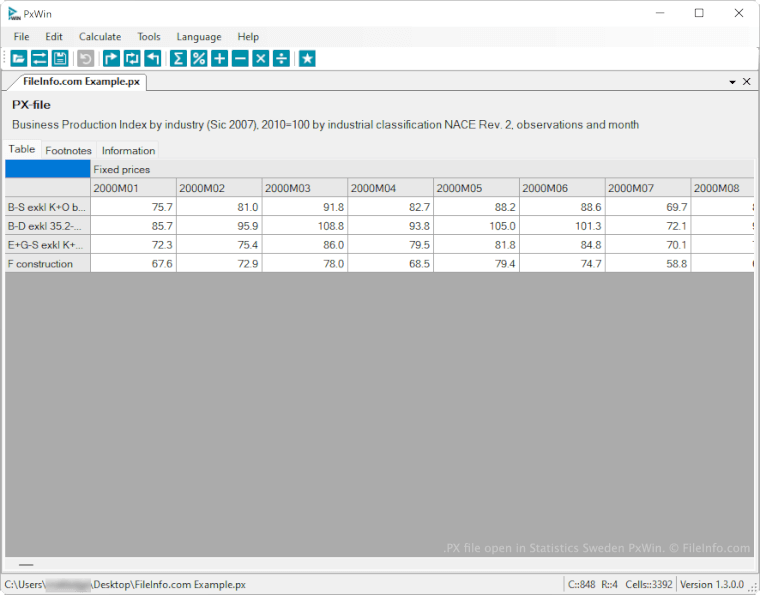Open the tab list dropdown arrow

(732, 82)
